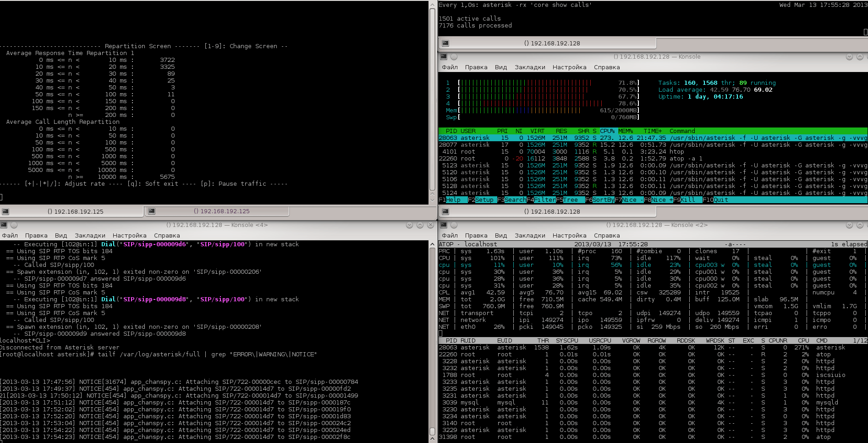Switch to the inactive 192.168.192.125 tab
This screenshot has height=443, width=868.
[221, 211]
